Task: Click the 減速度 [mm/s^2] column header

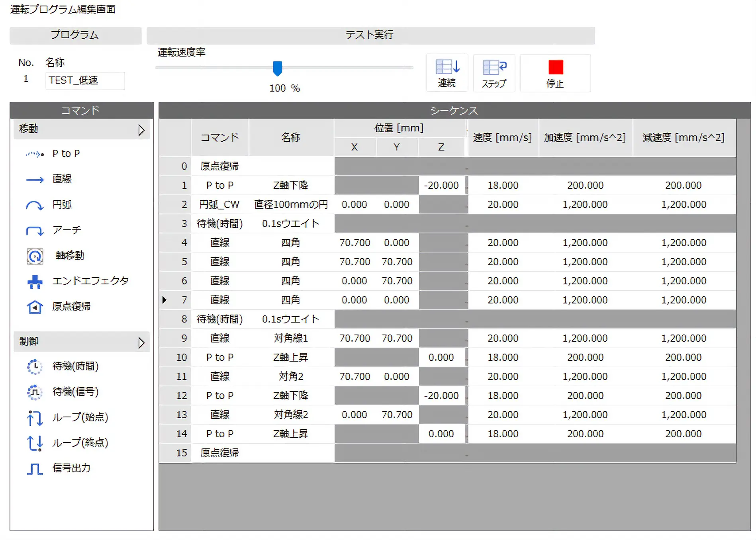Action: 684,137
